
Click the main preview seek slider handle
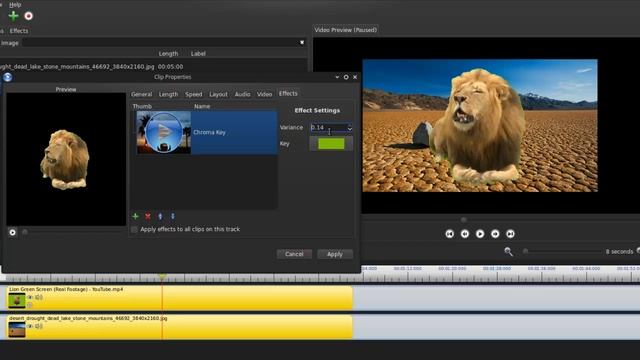(x=463, y=220)
